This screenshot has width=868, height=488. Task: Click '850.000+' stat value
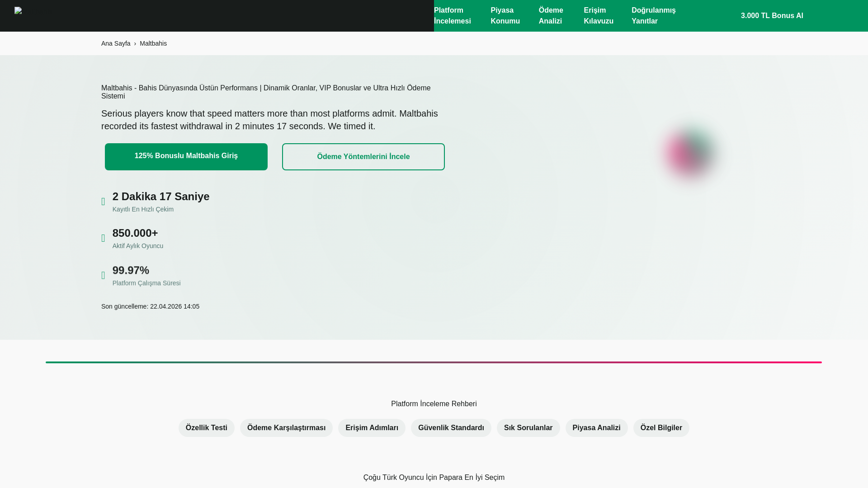tap(135, 233)
